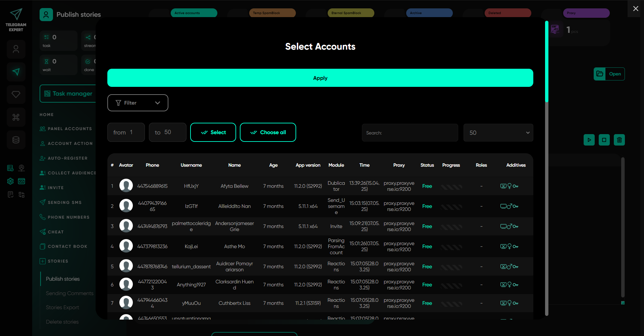Expand the Filter dropdown
The image size is (644, 336).
point(138,103)
